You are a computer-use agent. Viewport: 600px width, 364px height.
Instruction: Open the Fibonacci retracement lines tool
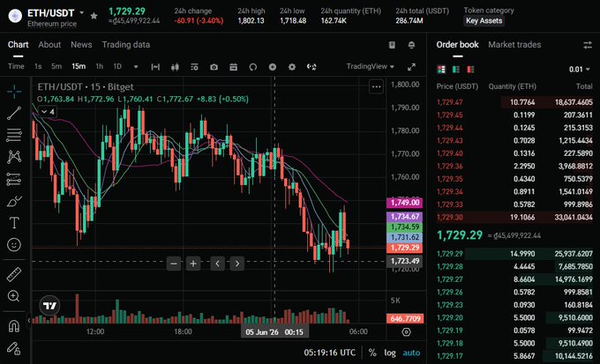pos(14,135)
